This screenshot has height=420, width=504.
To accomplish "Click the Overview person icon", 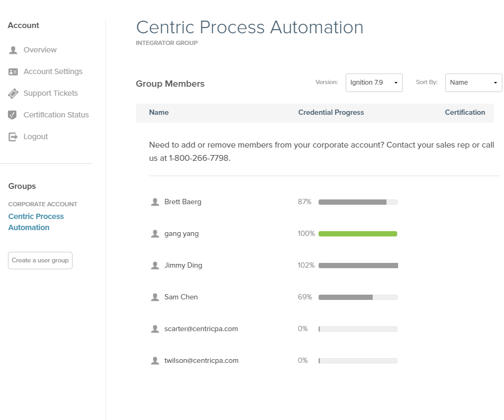I will point(13,50).
